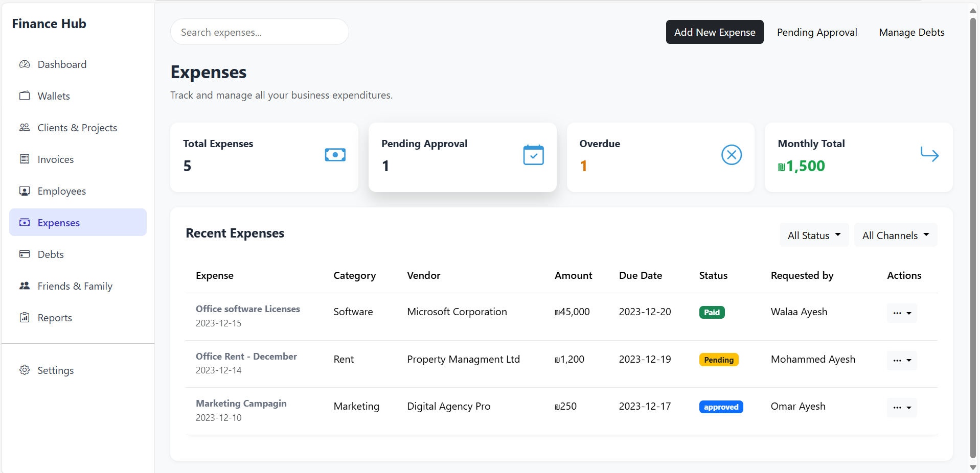Screen dimensions: 980x473
Task: Click Walaa Ayesh requester name
Action: [x=799, y=312]
